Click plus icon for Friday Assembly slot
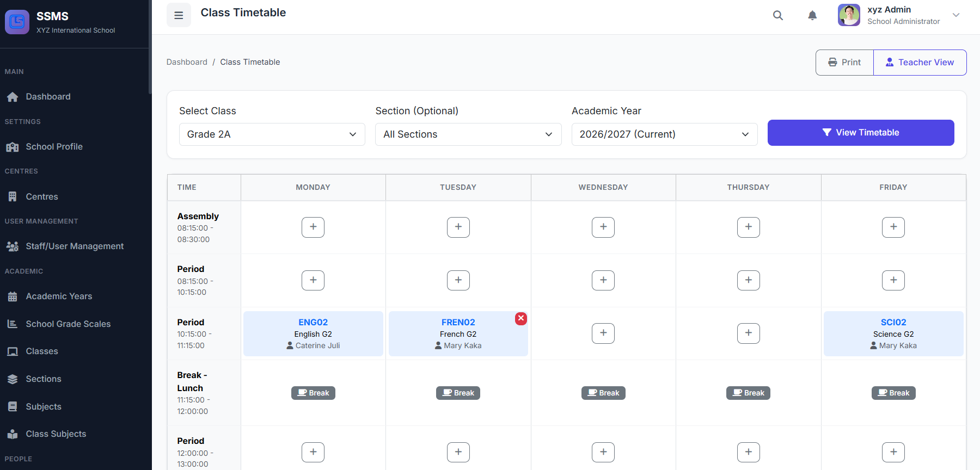This screenshot has height=470, width=980. click(893, 227)
